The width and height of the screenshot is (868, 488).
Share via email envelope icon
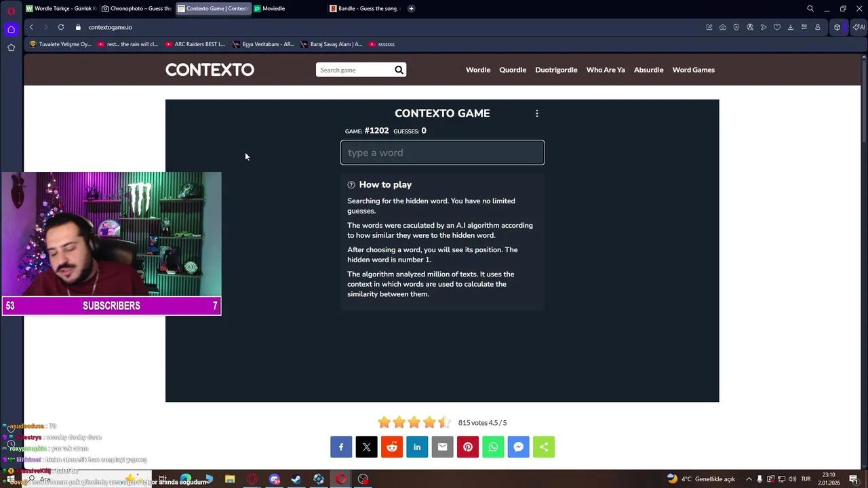tap(442, 447)
